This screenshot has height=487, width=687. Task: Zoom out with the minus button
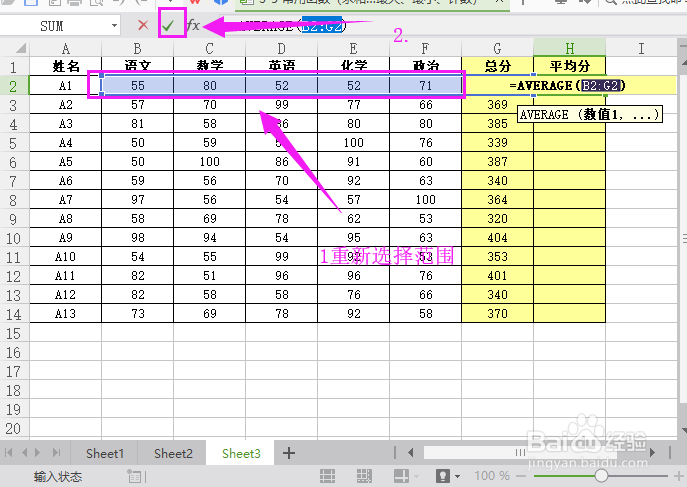tap(521, 476)
